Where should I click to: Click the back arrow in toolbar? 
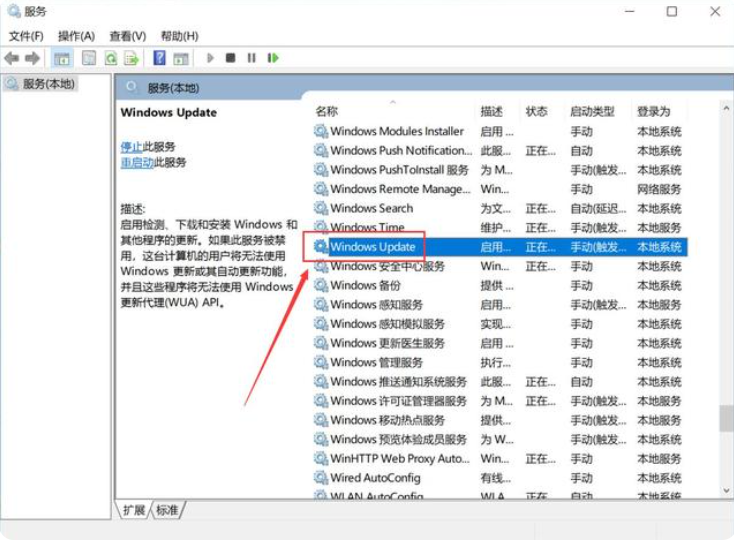point(12,58)
